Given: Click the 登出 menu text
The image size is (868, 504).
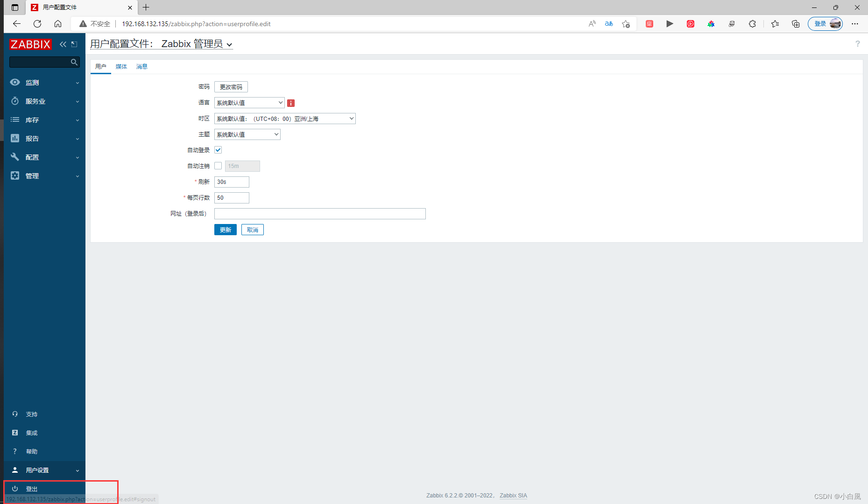Looking at the screenshot, I should pyautogui.click(x=32, y=489).
